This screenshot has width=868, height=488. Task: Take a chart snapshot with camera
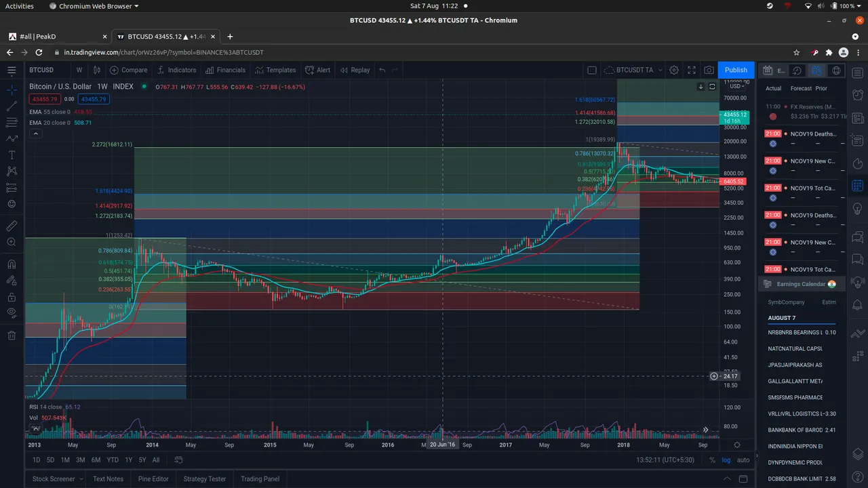click(709, 70)
